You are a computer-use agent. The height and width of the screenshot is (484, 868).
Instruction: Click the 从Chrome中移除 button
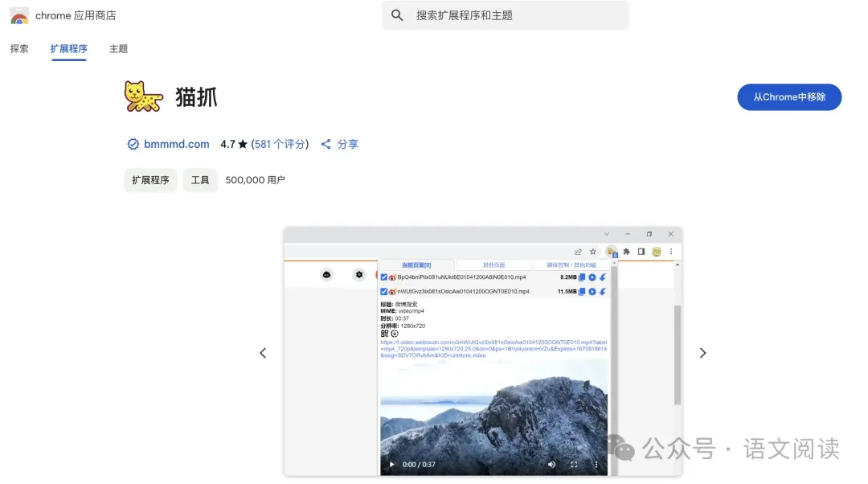[x=789, y=96]
